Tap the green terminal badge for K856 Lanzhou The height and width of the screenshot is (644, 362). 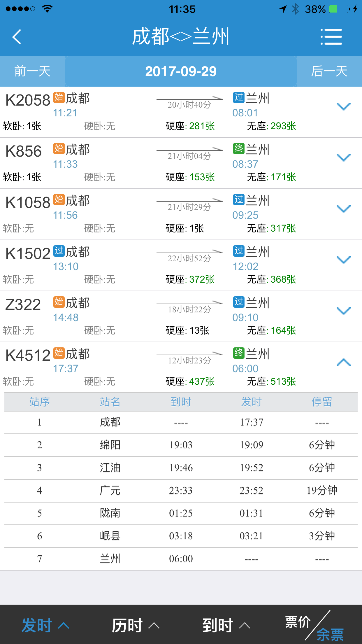coord(239,148)
